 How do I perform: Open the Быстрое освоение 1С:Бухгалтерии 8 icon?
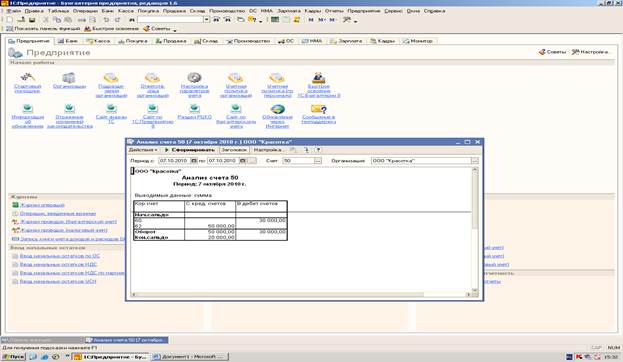coord(319,78)
